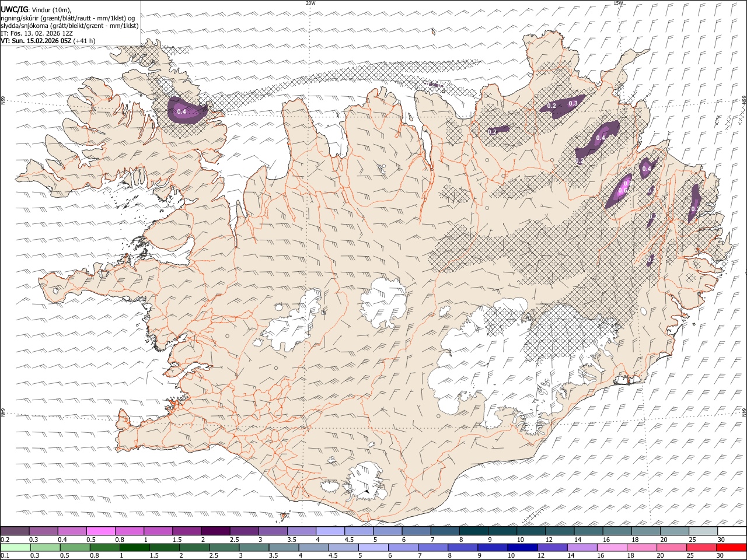Viewport: 747px width, 560px height.
Task: Click the violet swatch labeled 12 in lower legend
Action: pyautogui.click(x=552, y=548)
